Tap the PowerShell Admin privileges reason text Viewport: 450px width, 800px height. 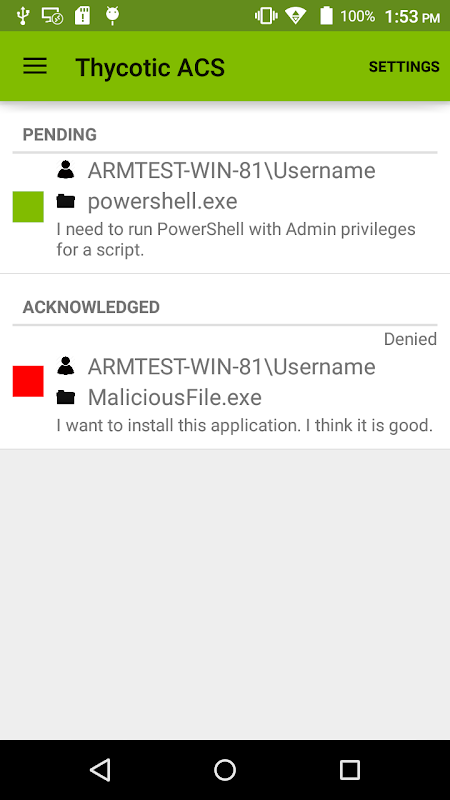coord(236,240)
